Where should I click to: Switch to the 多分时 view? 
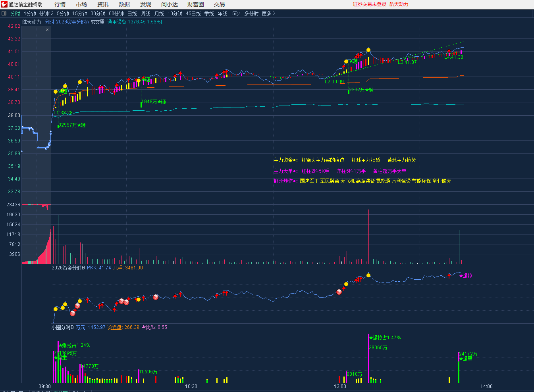(x=251, y=13)
